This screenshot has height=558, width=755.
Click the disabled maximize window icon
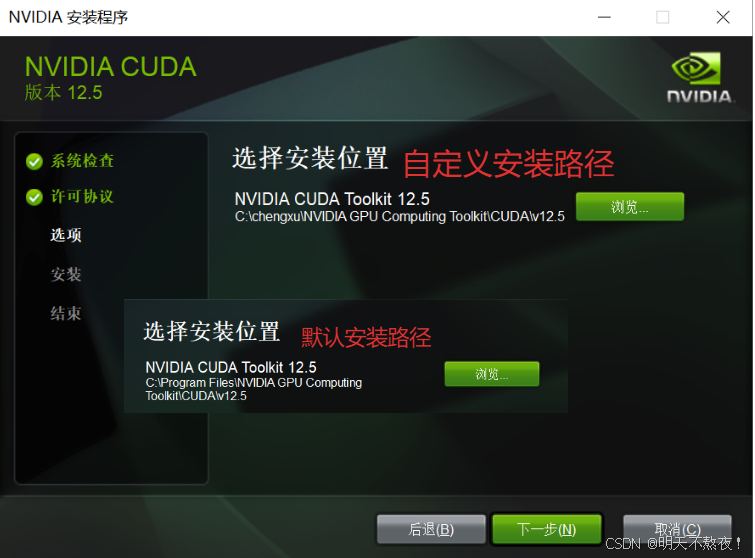pyautogui.click(x=663, y=18)
